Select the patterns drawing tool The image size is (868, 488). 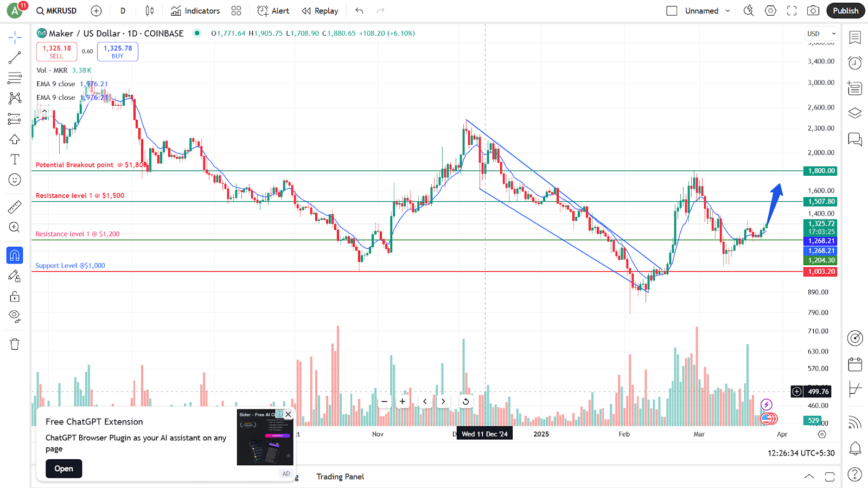pos(15,98)
